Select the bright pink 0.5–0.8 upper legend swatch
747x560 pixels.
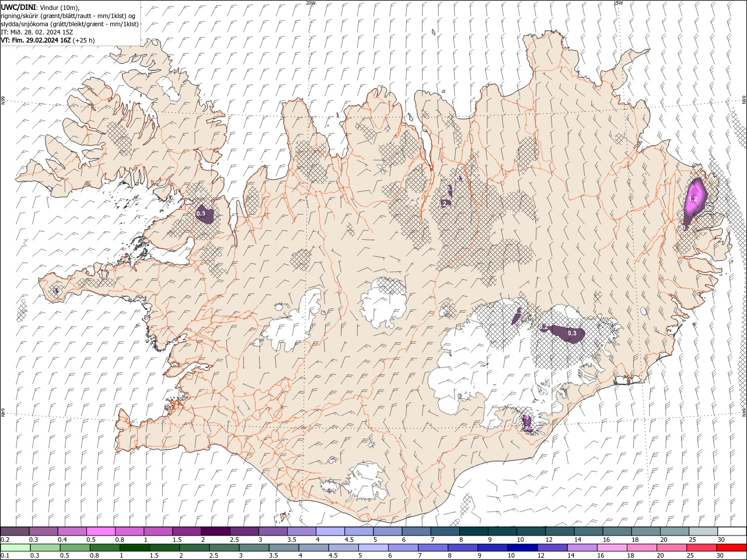tap(100, 531)
